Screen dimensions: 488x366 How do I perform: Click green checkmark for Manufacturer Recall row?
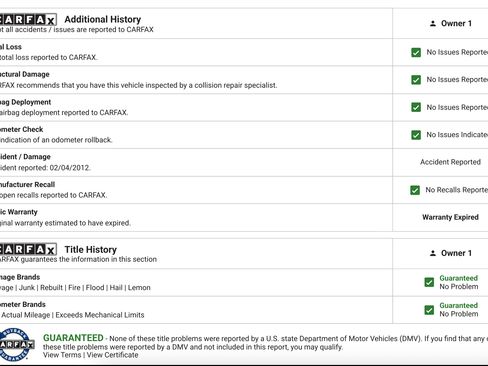pyautogui.click(x=415, y=190)
